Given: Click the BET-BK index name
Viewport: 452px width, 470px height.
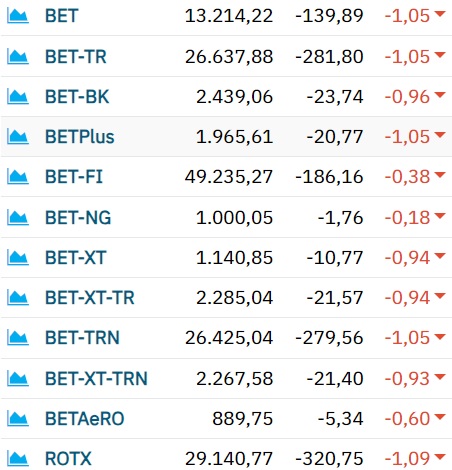Looking at the screenshot, I should 77,97.
